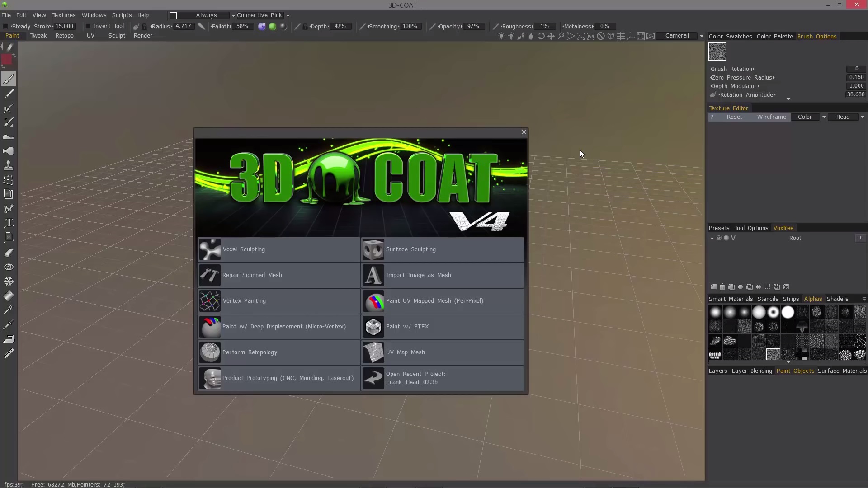The width and height of the screenshot is (868, 488).
Task: Click the sun lighting icon
Action: coord(501,36)
